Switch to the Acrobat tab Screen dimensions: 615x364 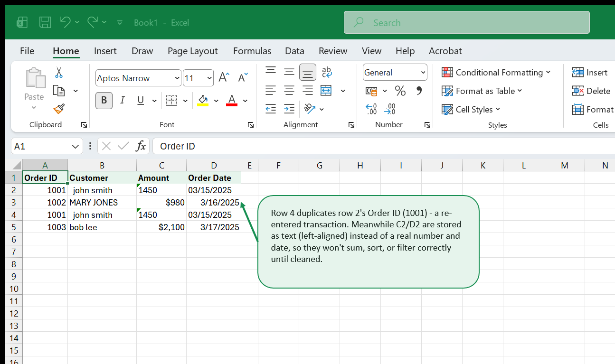(x=445, y=51)
